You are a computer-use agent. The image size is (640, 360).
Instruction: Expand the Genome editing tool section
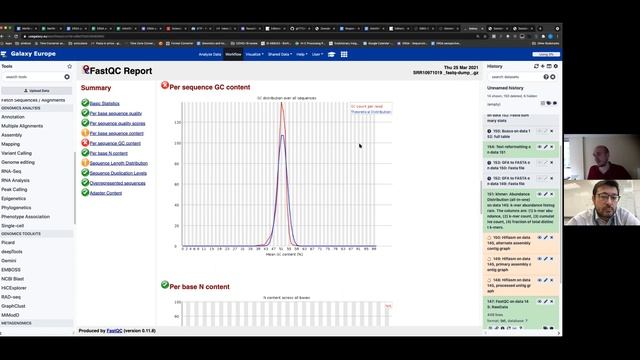pos(18,162)
